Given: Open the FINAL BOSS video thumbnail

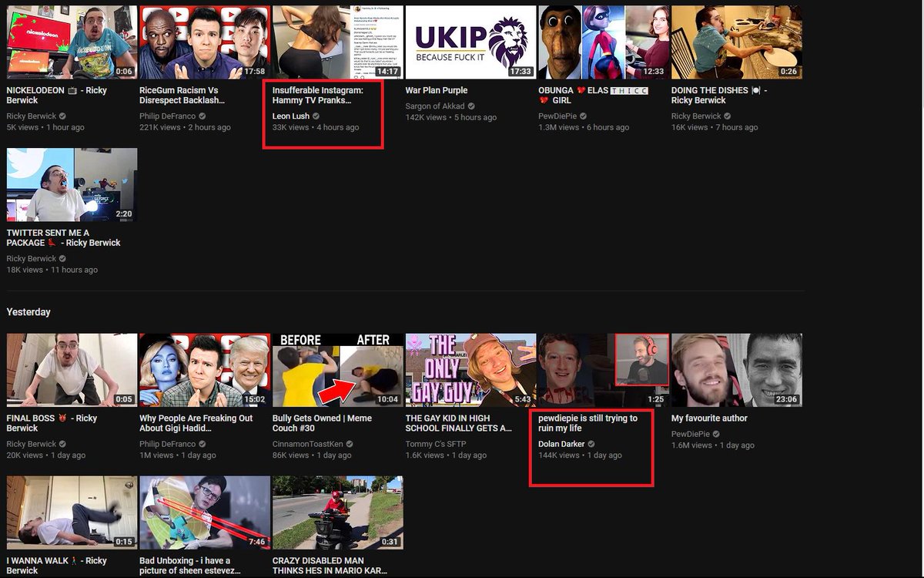Looking at the screenshot, I should [72, 370].
